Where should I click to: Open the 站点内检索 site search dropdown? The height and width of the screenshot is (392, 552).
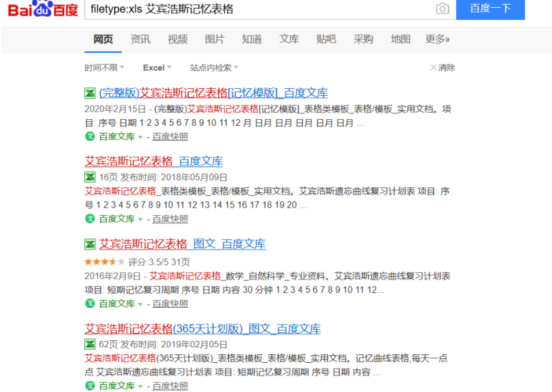point(214,67)
